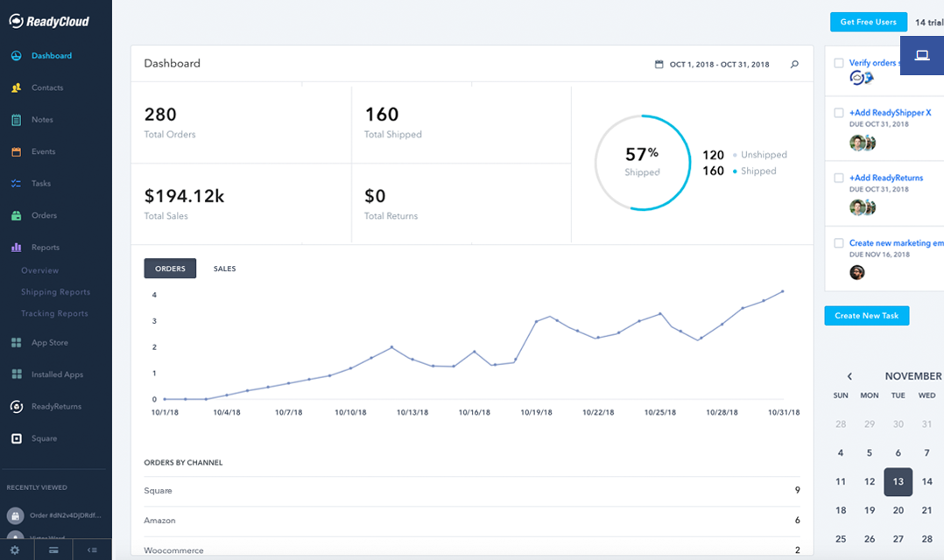Open the Overview reports submenu item

(39, 270)
